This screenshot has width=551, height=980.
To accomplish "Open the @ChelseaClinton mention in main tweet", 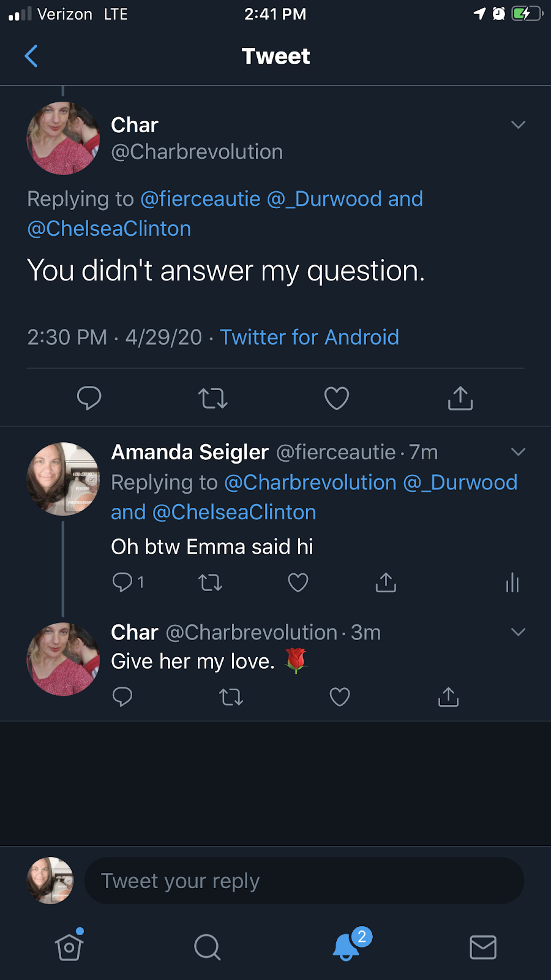I will pyautogui.click(x=110, y=228).
